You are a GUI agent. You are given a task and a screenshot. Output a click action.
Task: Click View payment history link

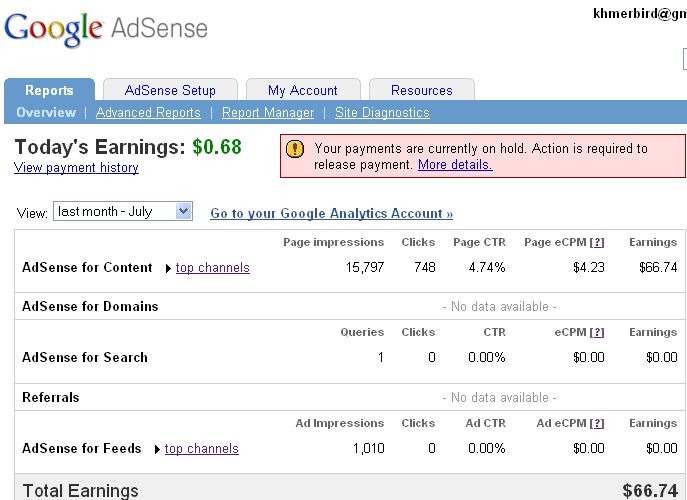tap(76, 167)
